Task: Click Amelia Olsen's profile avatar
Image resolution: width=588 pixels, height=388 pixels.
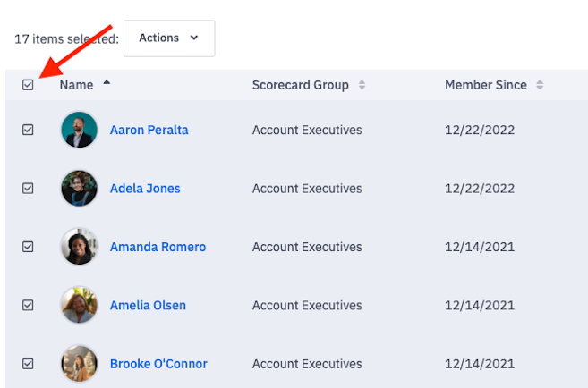Action: (x=79, y=305)
